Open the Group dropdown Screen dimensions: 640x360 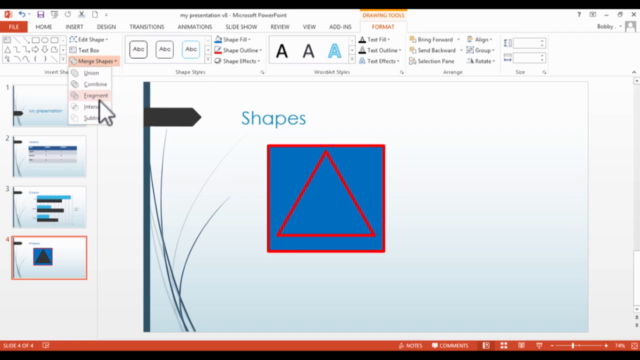point(480,50)
